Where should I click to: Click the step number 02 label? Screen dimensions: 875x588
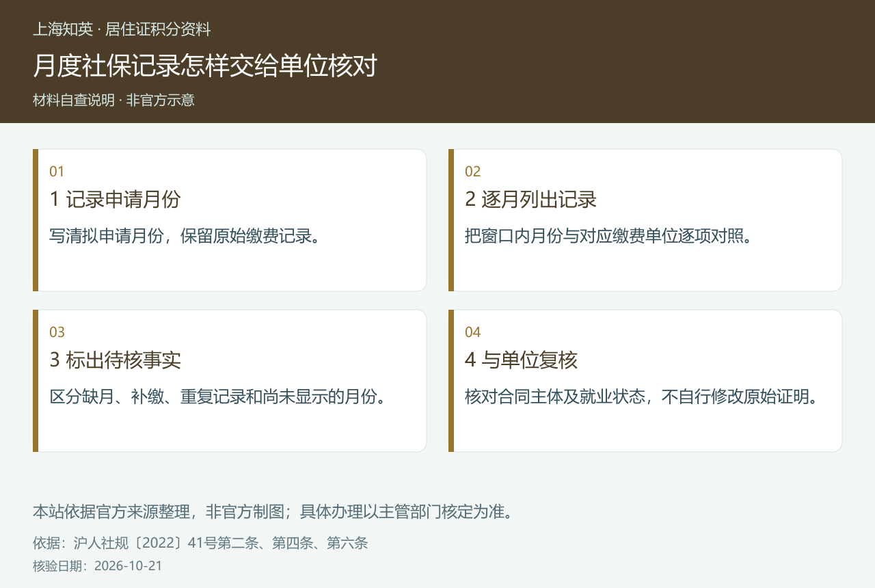click(x=472, y=172)
